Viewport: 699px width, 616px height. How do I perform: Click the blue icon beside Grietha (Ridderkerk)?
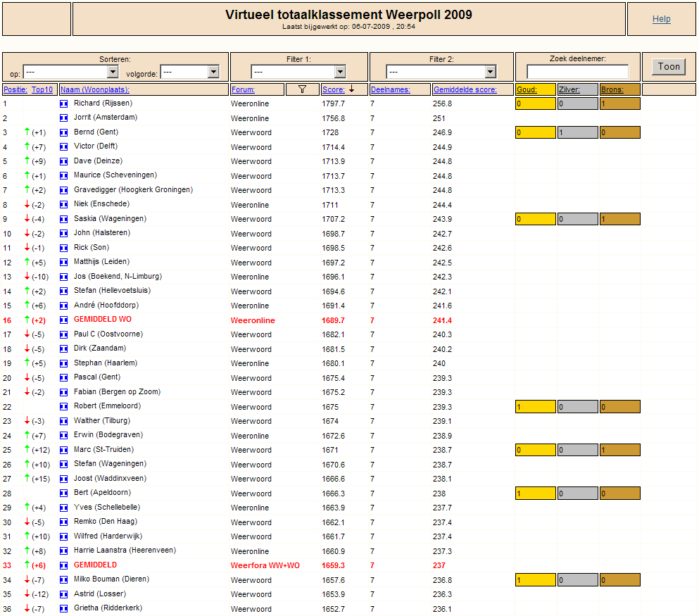coord(64,609)
